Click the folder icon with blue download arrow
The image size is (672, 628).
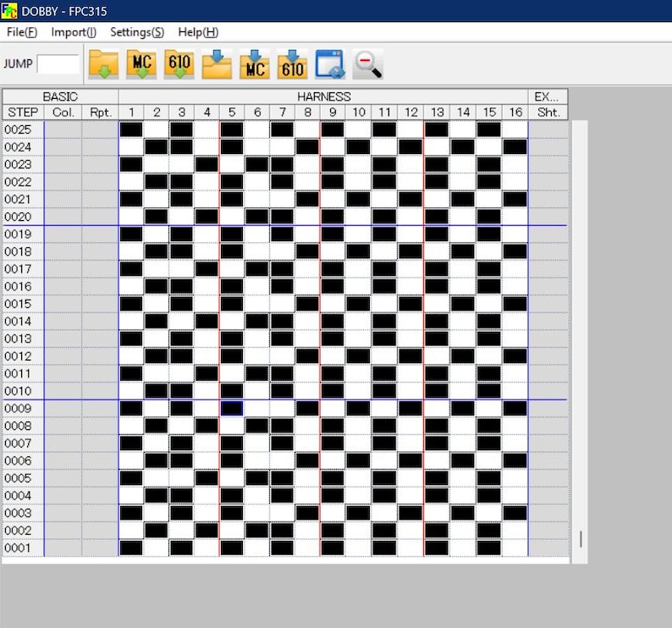coord(217,64)
